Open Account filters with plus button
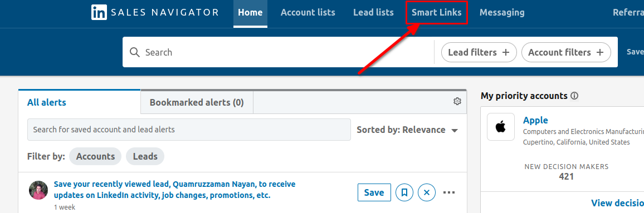Image resolution: width=644 pixels, height=213 pixels. 566,52
